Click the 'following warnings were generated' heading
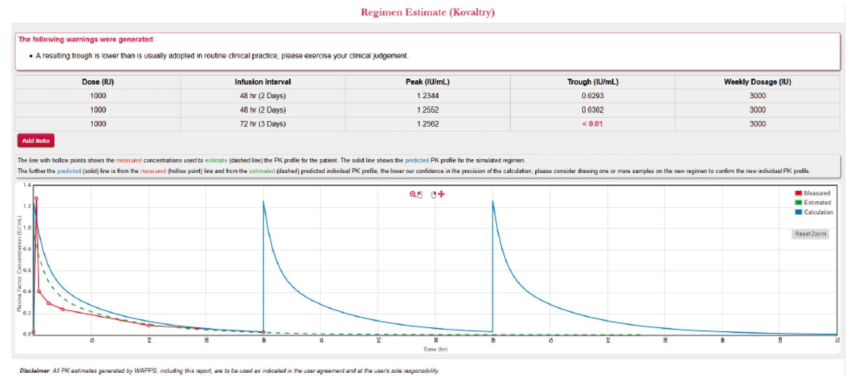Image resolution: width=868 pixels, height=376 pixels. click(x=86, y=39)
